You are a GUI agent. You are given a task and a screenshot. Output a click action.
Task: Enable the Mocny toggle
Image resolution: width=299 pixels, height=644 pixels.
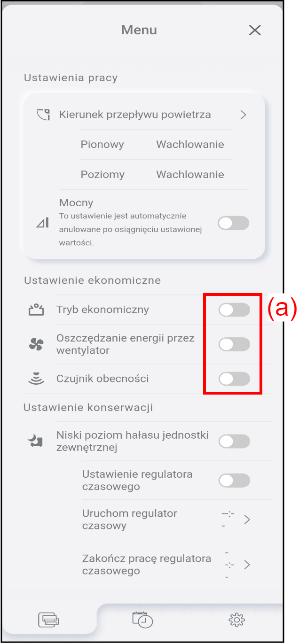click(x=234, y=224)
